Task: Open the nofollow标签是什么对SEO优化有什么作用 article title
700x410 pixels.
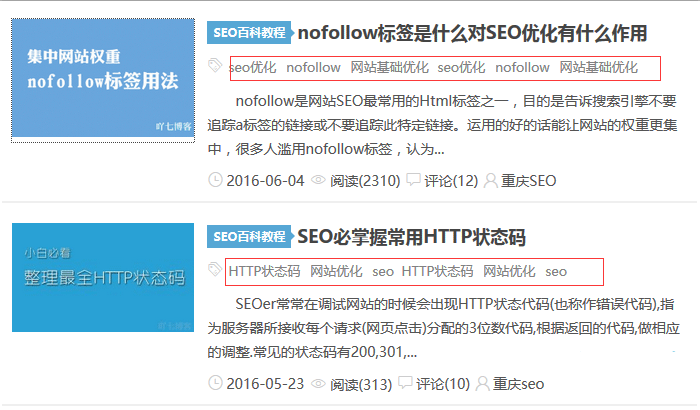Action: click(472, 33)
